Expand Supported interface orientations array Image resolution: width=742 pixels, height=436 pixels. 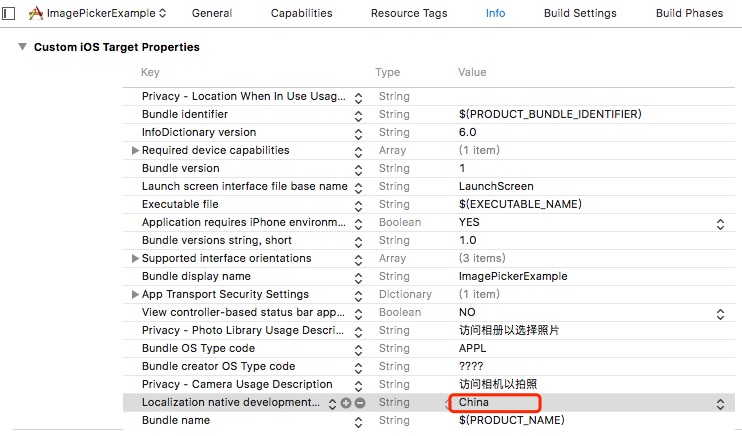(x=136, y=258)
